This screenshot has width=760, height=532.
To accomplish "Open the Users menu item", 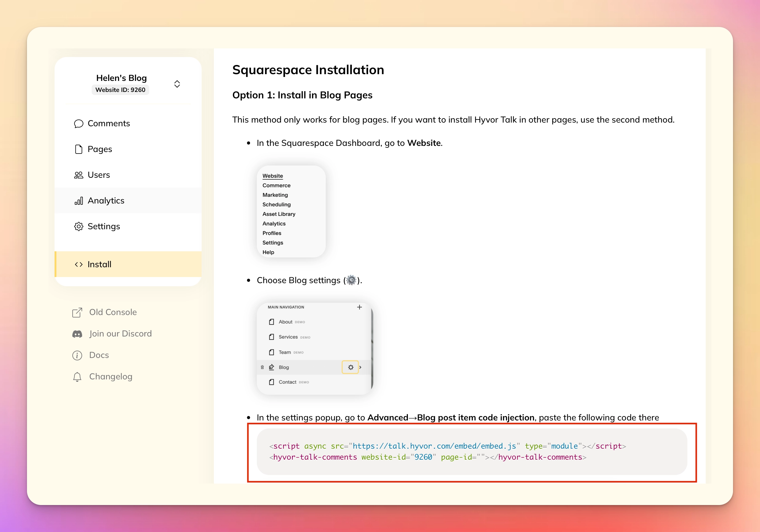I will point(128,175).
